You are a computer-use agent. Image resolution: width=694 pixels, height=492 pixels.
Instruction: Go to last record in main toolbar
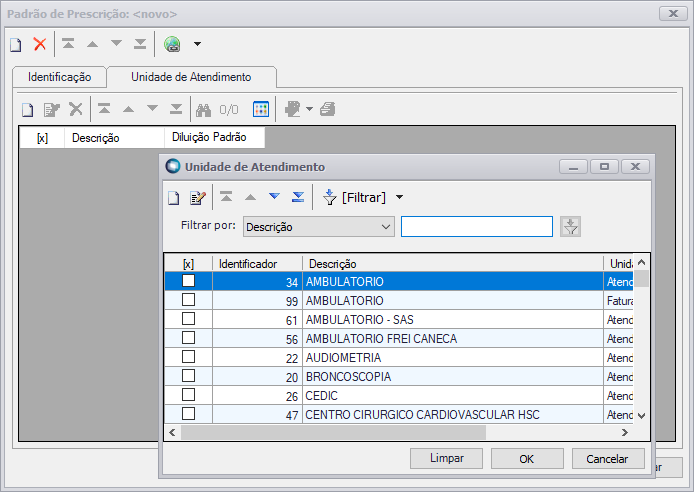pos(140,44)
